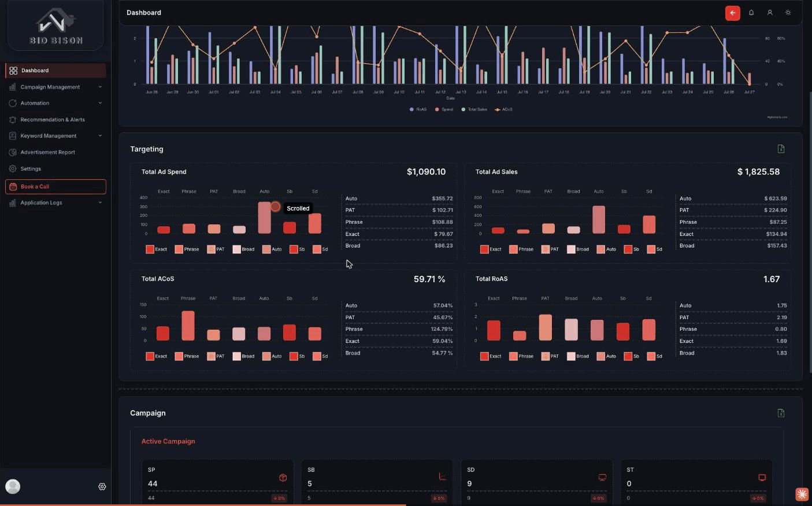Screen dimensions: 812x506
Task: Click the 2.19 PAT RoAS value
Action: click(x=781, y=317)
